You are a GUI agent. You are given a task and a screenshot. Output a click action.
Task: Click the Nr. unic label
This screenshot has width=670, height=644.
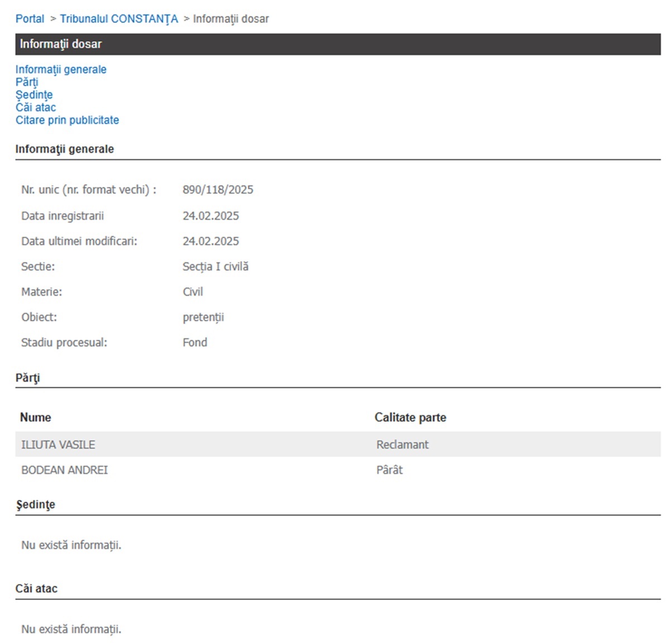(89, 190)
